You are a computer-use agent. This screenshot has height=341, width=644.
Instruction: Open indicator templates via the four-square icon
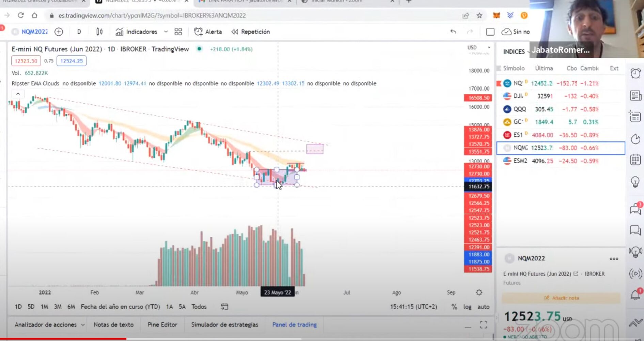point(178,32)
